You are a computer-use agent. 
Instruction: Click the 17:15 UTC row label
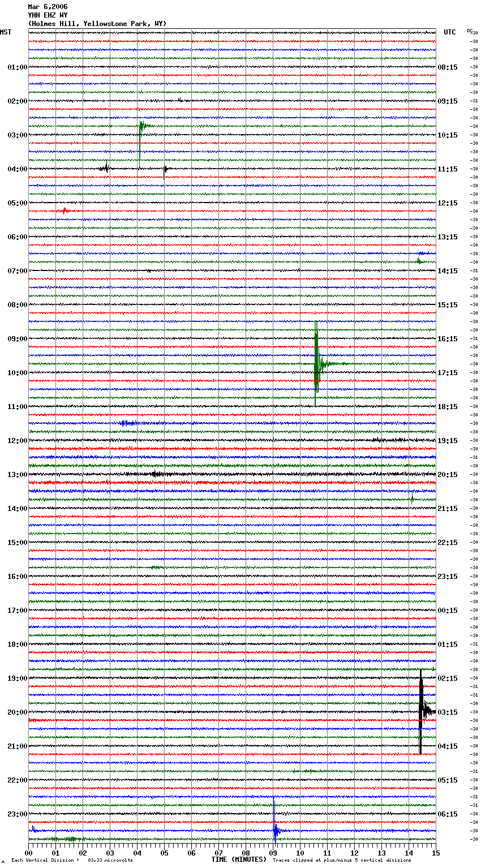click(x=448, y=373)
